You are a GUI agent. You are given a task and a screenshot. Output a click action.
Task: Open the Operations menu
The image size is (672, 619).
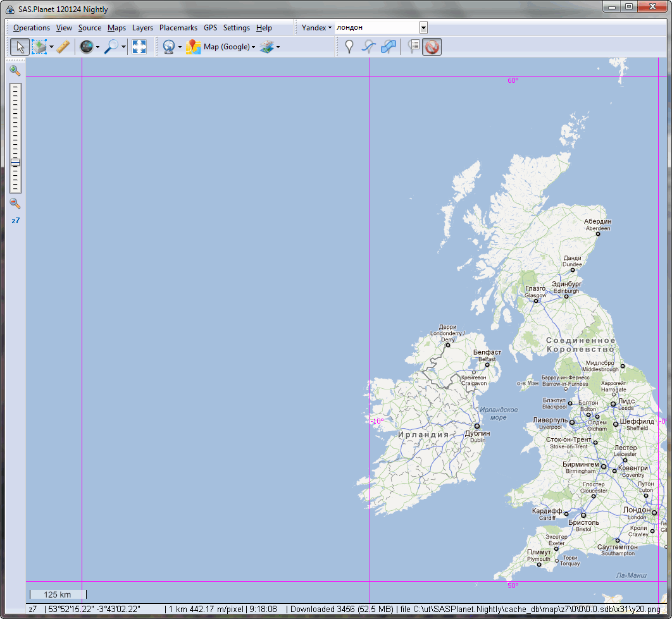[x=32, y=28]
